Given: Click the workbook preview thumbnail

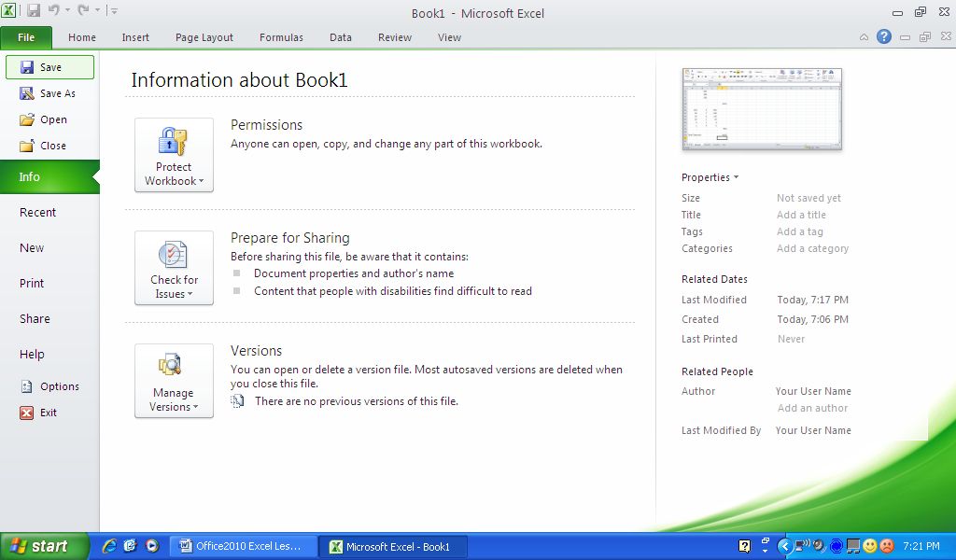Looking at the screenshot, I should [762, 109].
